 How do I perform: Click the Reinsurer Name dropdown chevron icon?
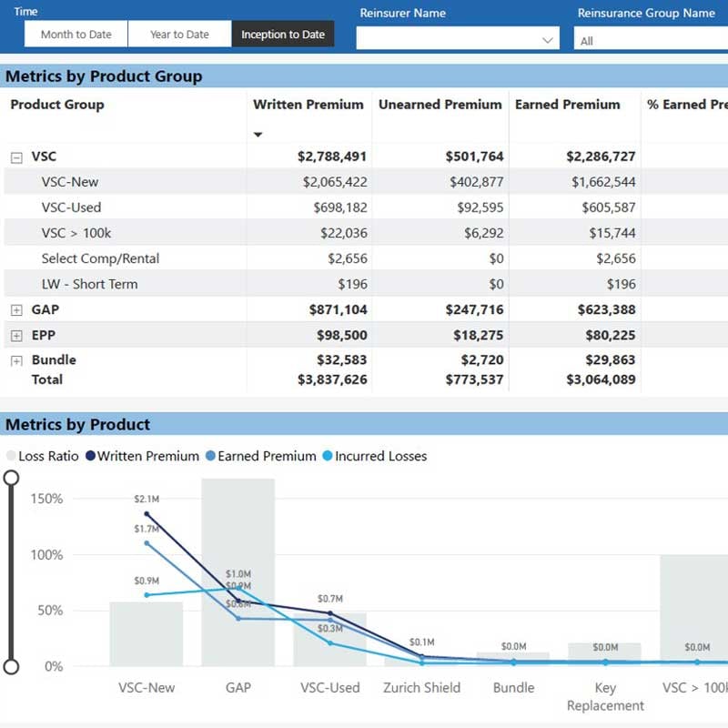pyautogui.click(x=547, y=39)
